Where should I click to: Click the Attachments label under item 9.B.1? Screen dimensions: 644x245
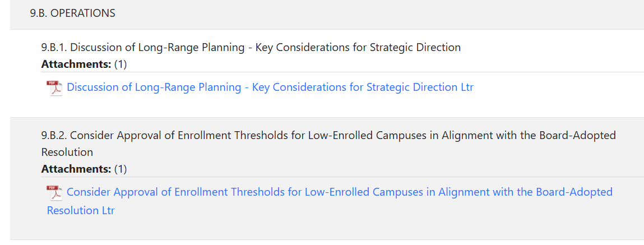pos(76,64)
